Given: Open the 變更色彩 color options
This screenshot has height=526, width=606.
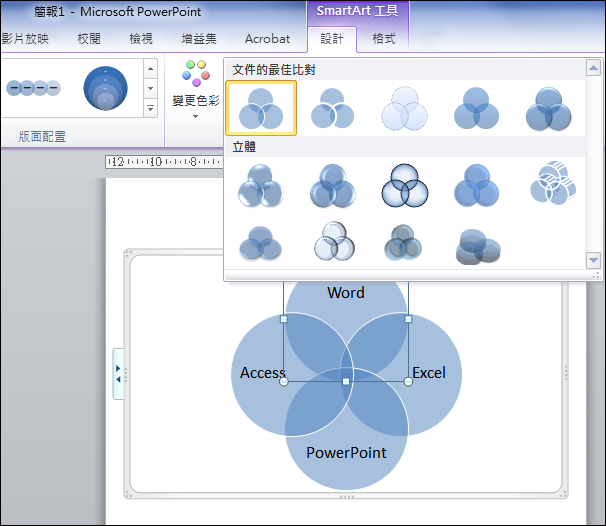Looking at the screenshot, I should click(196, 89).
